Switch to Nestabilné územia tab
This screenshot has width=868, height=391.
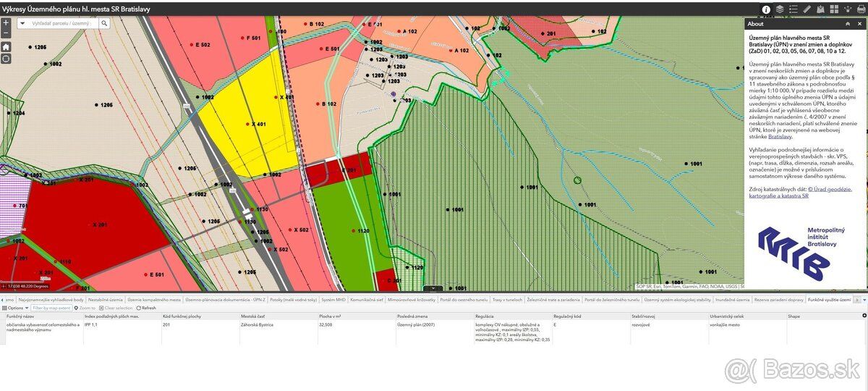tap(105, 299)
